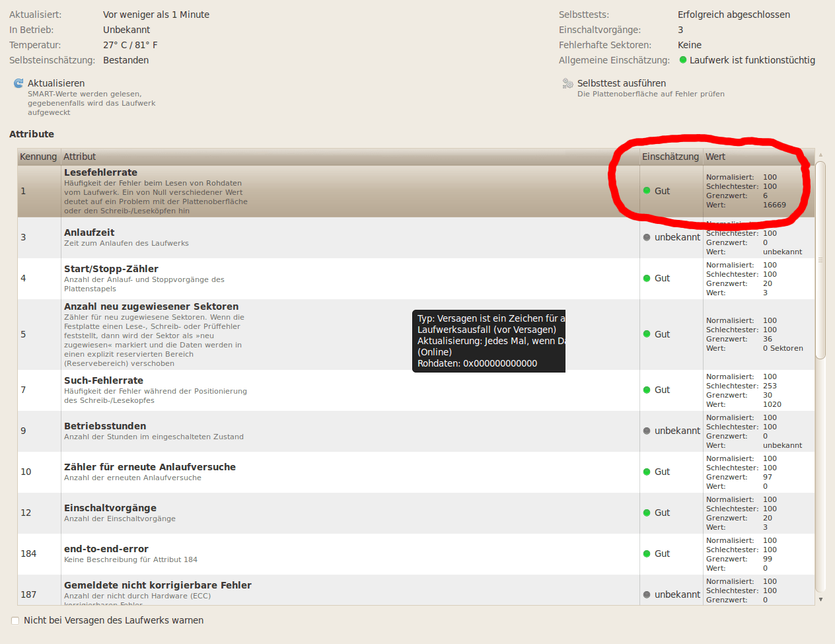
Task: Select the Einschaltvorgänge attribute row
Action: click(x=416, y=513)
